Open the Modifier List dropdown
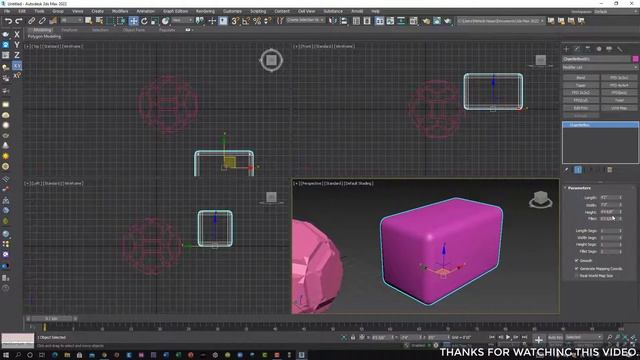 [600, 67]
